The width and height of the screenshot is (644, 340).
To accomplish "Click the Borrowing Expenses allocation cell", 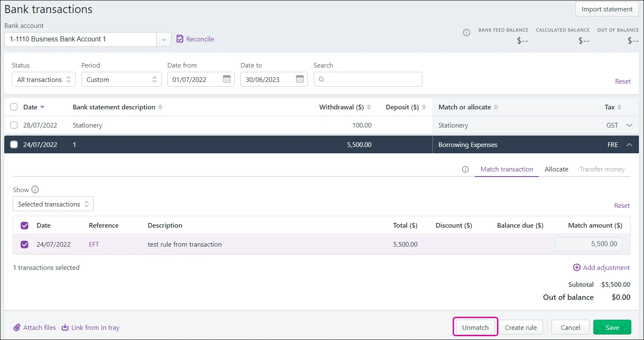I will [468, 144].
